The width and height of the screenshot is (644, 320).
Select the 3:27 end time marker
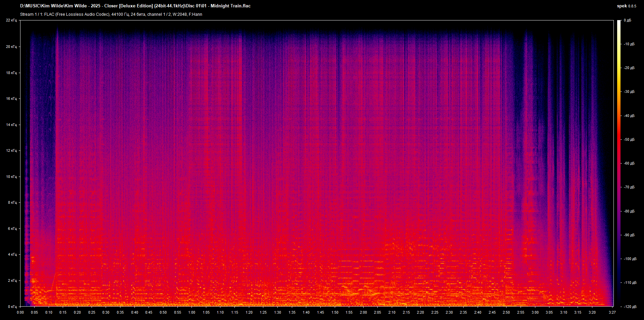point(612,312)
